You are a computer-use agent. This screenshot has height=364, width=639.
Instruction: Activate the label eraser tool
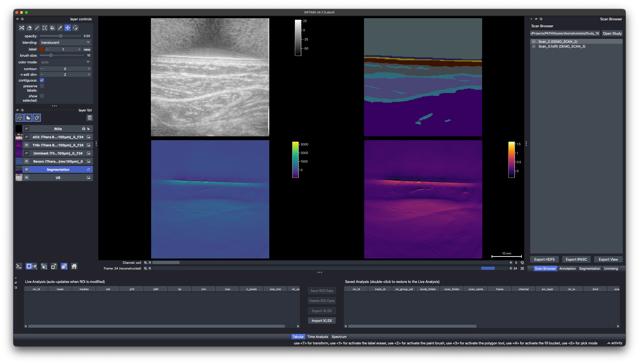(x=29, y=28)
